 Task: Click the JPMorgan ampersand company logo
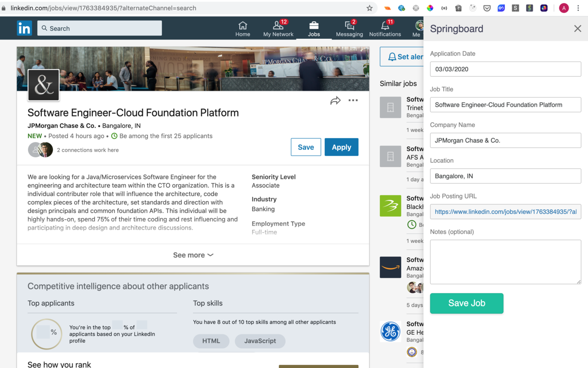(44, 85)
